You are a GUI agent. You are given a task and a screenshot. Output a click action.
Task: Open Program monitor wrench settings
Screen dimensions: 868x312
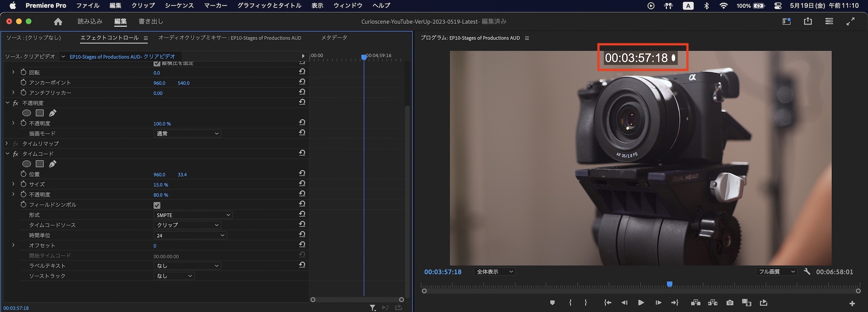807,272
